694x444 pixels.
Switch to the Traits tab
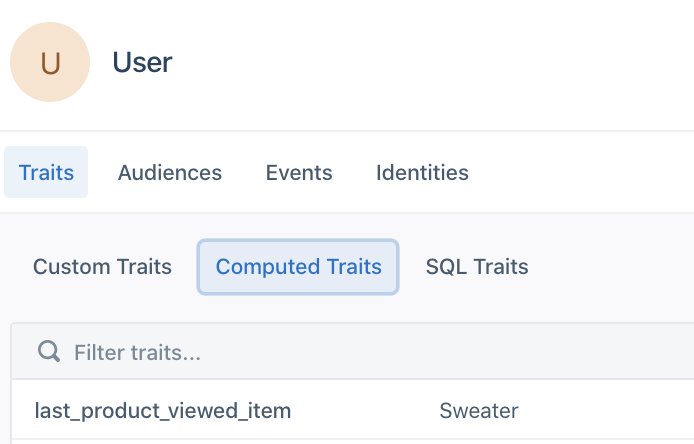click(x=46, y=172)
